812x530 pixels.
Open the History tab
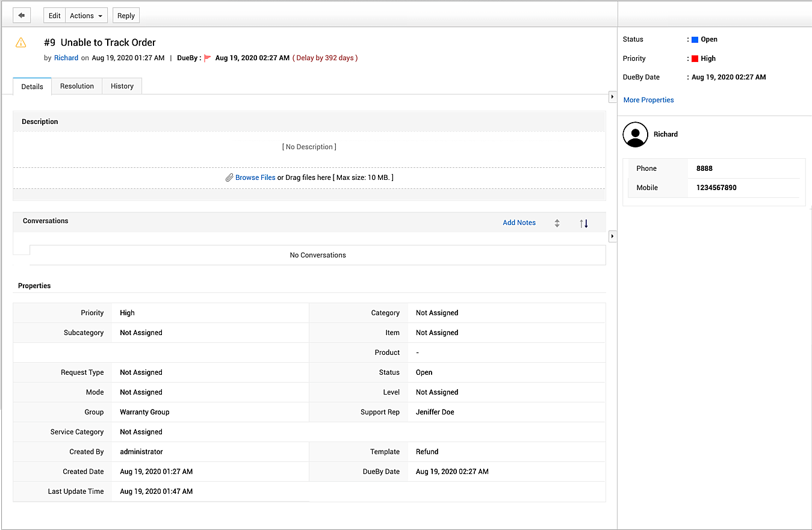click(122, 87)
